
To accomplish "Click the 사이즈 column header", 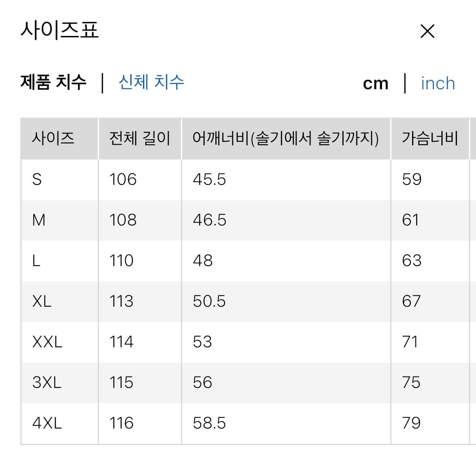I will [51, 138].
